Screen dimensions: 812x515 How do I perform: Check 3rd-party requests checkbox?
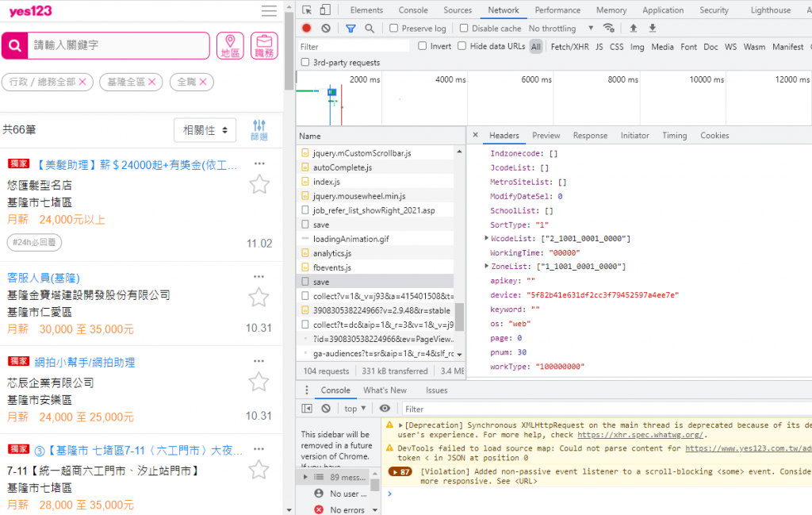(x=305, y=62)
